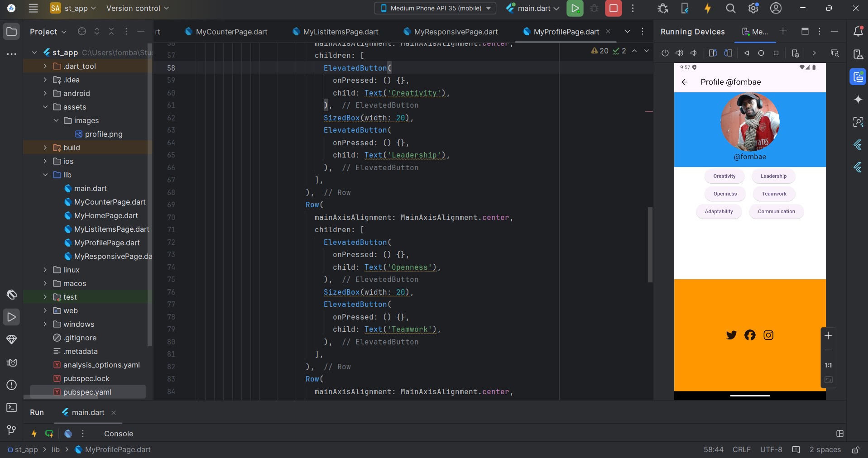Switch to the MyResponsivePage.dart tab

coord(456,32)
